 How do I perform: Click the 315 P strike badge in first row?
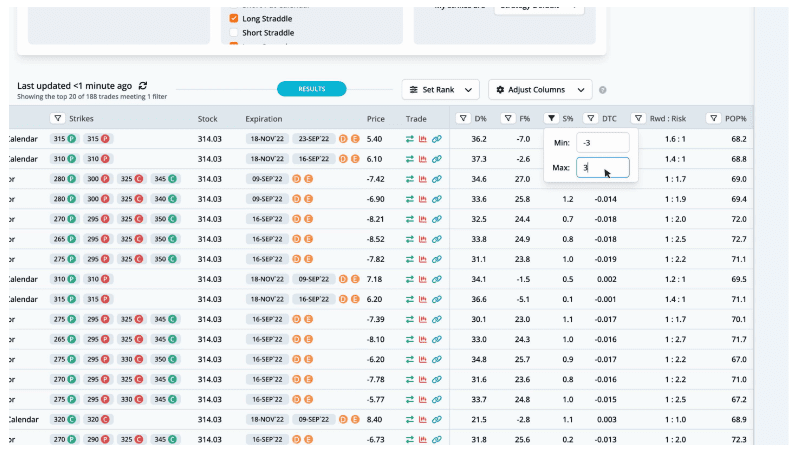[64, 139]
